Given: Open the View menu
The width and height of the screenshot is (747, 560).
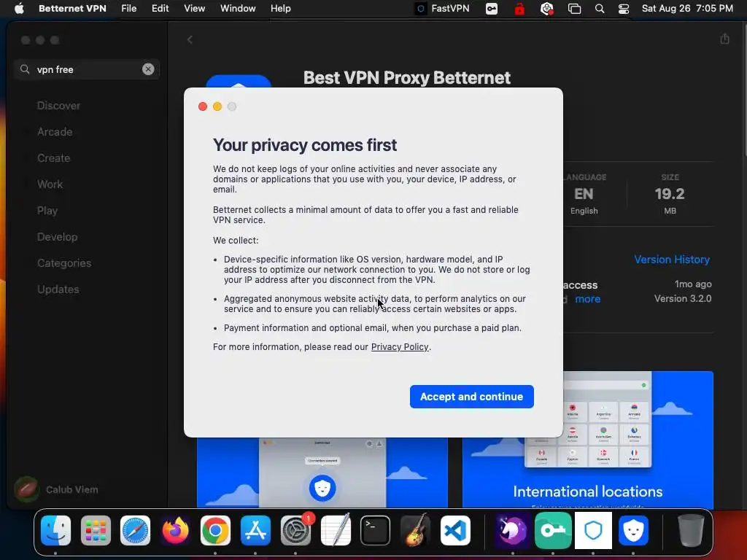Looking at the screenshot, I should [194, 9].
